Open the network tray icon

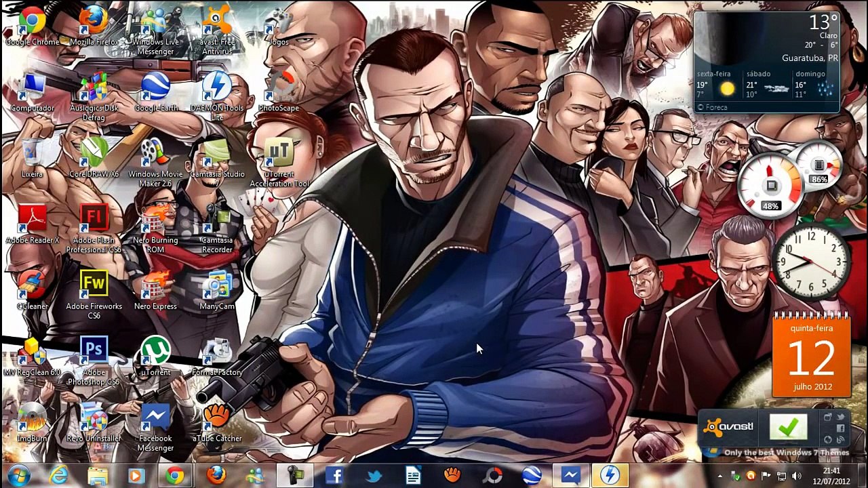[781, 476]
